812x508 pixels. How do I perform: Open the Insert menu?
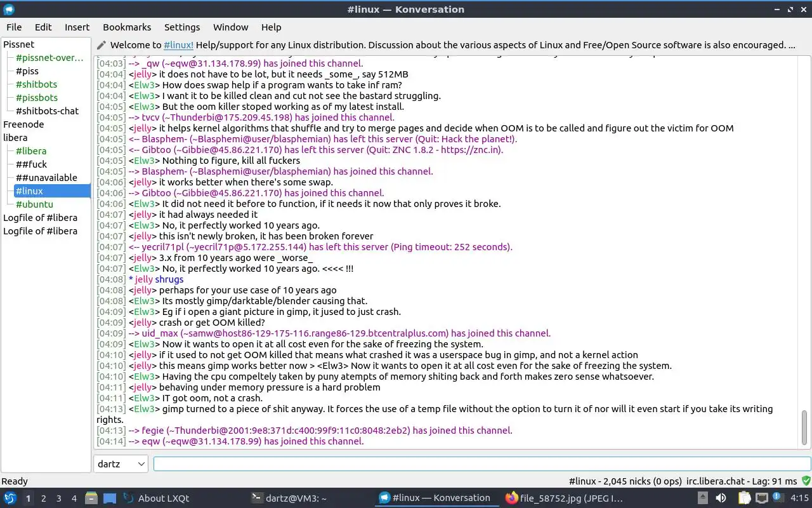77,27
